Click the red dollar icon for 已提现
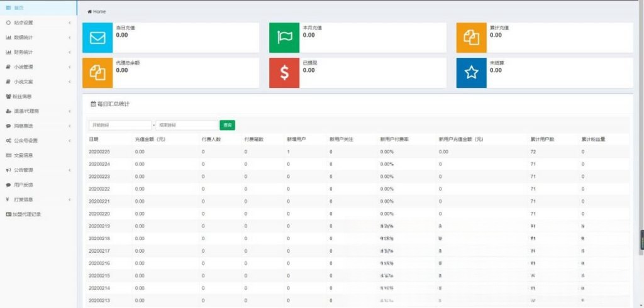 (x=284, y=73)
